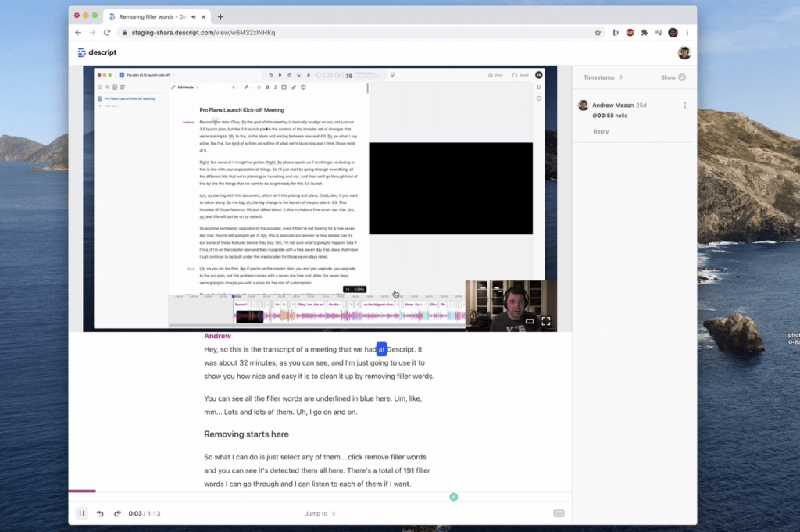
Task: Click the speaker webcam thumbnail in the video
Action: 511,306
